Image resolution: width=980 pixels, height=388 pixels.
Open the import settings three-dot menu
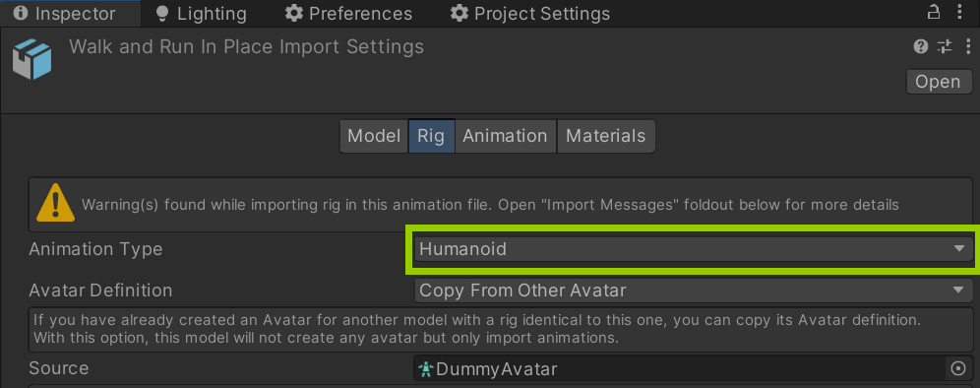968,46
